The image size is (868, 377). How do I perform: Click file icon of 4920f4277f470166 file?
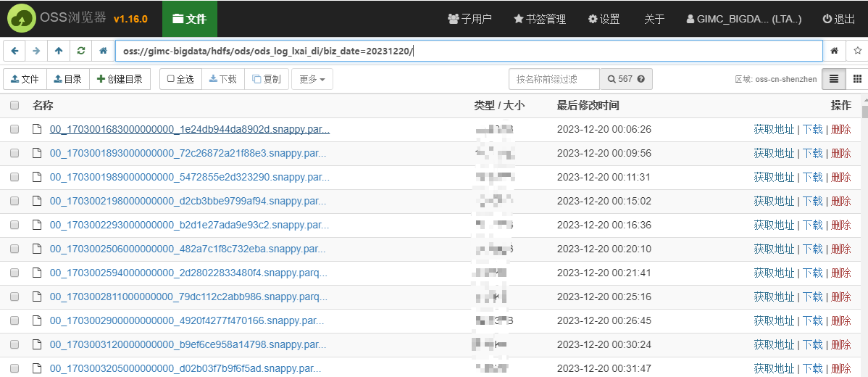pyautogui.click(x=37, y=320)
